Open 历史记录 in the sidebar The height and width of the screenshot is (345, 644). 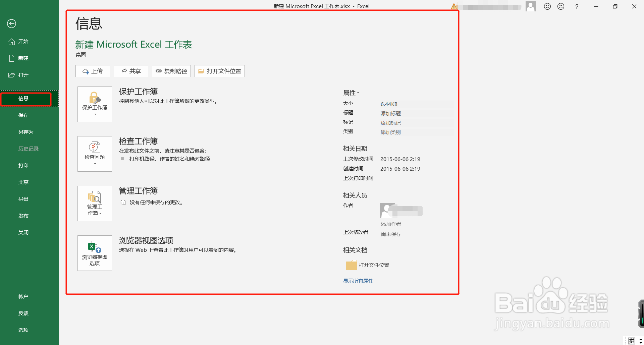29,149
